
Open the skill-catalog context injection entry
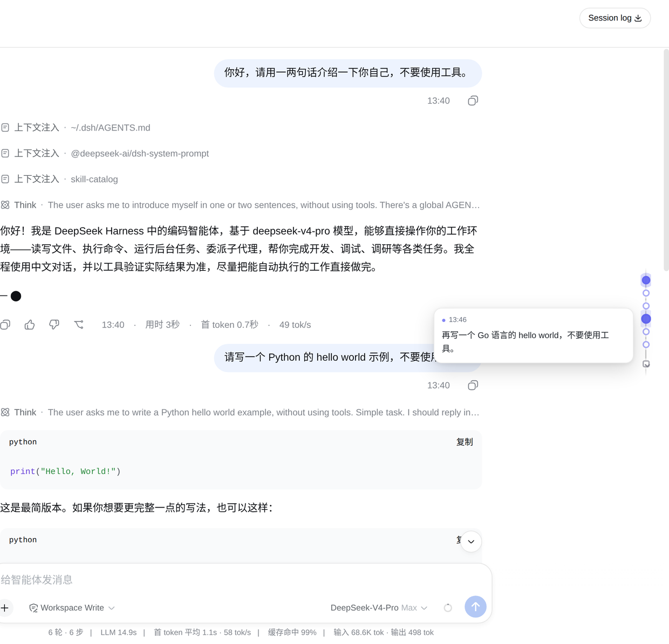point(59,179)
